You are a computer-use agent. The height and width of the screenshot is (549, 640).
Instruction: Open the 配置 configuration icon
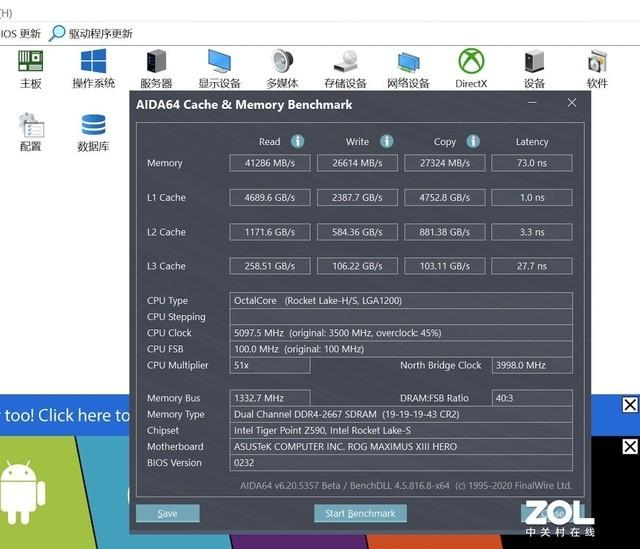point(31,125)
